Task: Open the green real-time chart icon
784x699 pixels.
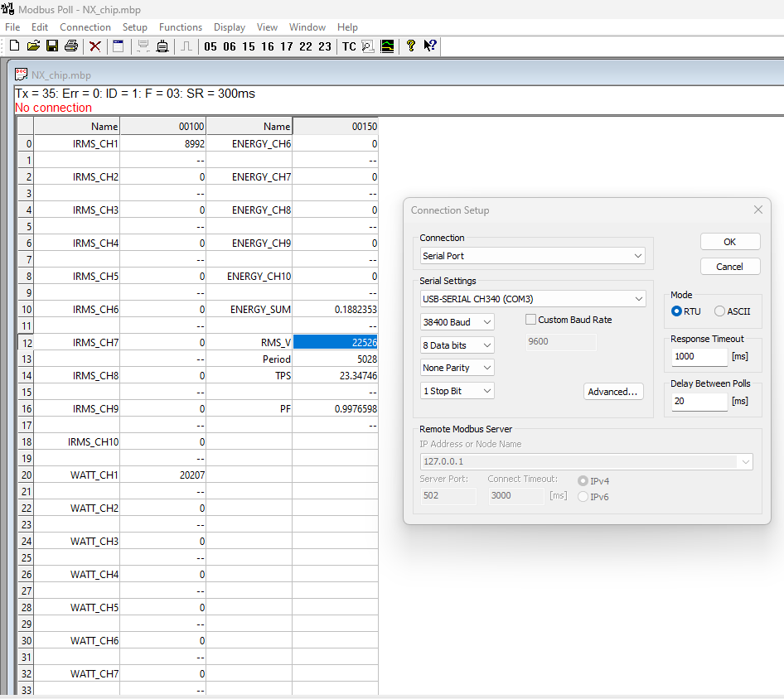Action: pyautogui.click(x=387, y=46)
